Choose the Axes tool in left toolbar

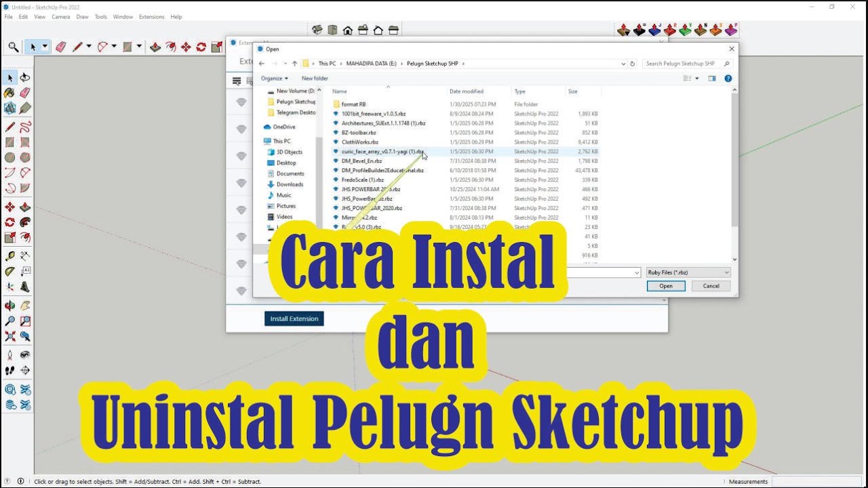10,287
